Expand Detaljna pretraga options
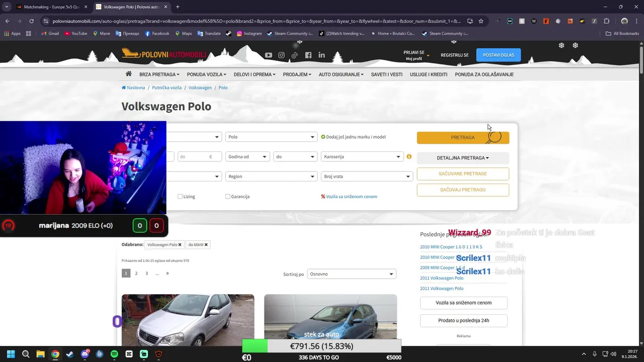The width and height of the screenshot is (644, 362). click(463, 158)
